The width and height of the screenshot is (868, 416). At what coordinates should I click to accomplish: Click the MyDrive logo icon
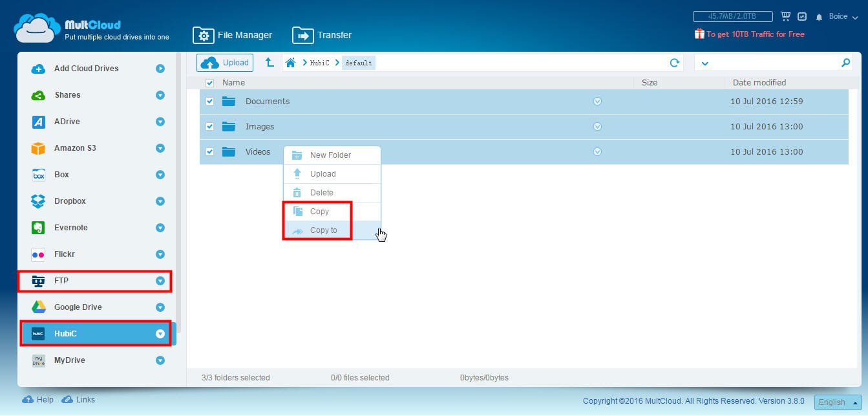pos(38,360)
